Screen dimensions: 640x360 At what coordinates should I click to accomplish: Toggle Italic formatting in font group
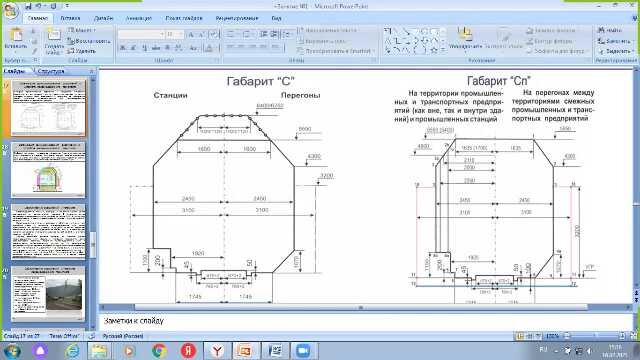point(133,48)
